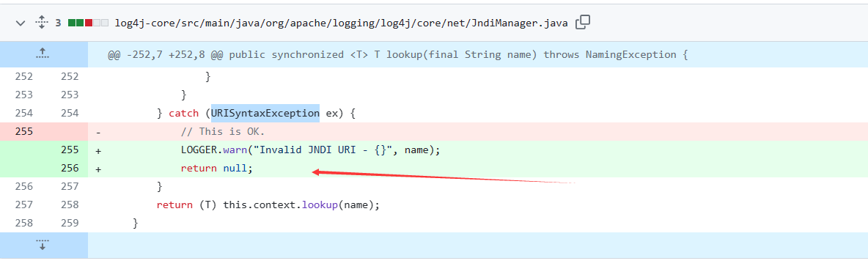Click the added LOGGER.warn line
Viewport: 868px width, 269px height.
click(310, 150)
